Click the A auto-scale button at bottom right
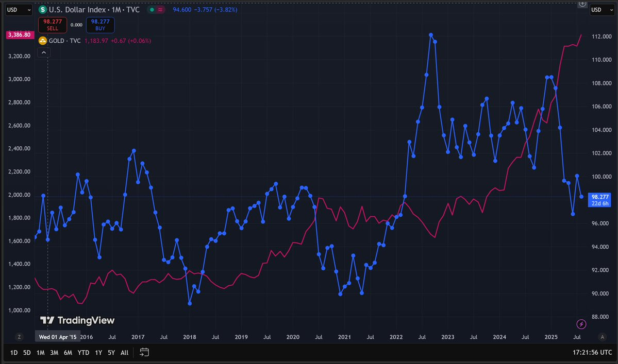This screenshot has height=364, width=618. tap(602, 337)
